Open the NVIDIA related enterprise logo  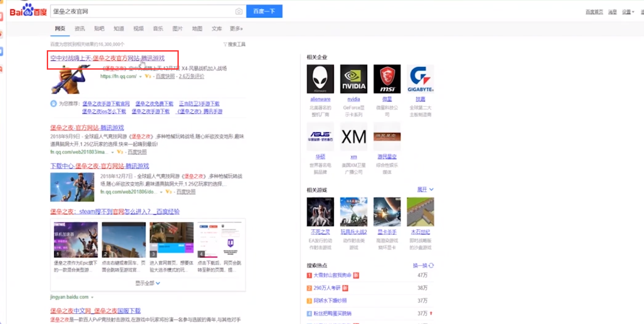pyautogui.click(x=353, y=79)
